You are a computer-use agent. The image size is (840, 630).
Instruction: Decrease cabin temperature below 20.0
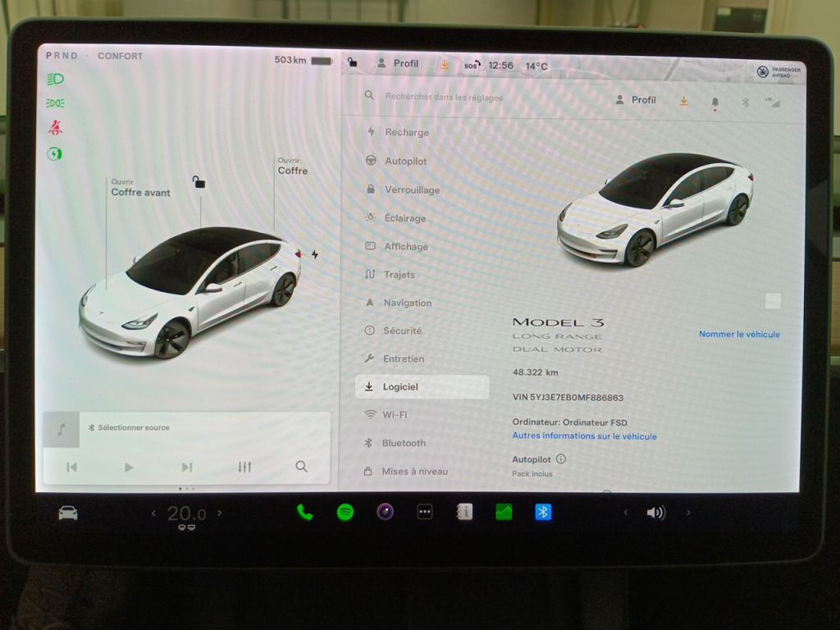click(153, 514)
